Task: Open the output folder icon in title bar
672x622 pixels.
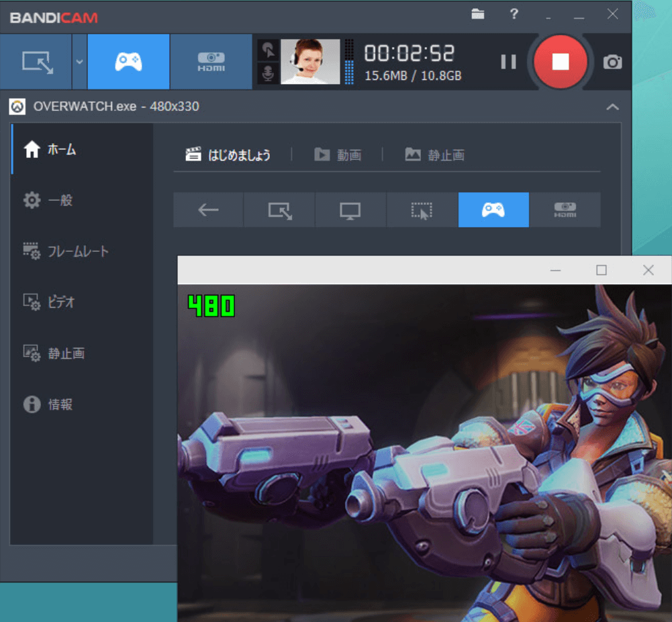Action: [x=478, y=14]
